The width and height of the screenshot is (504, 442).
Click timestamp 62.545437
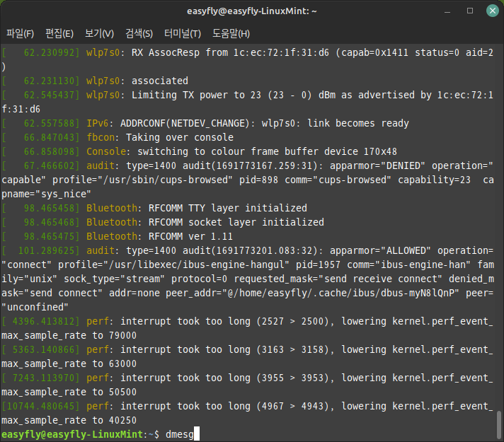coord(49,95)
